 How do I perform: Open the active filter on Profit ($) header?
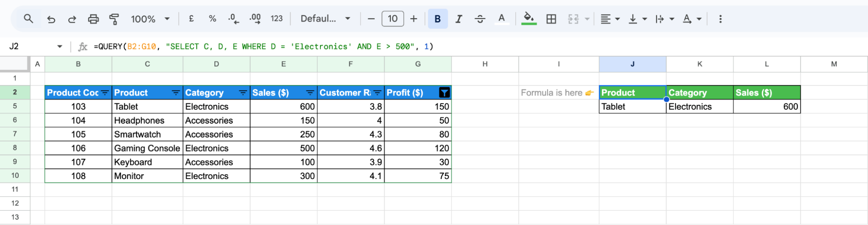point(444,93)
